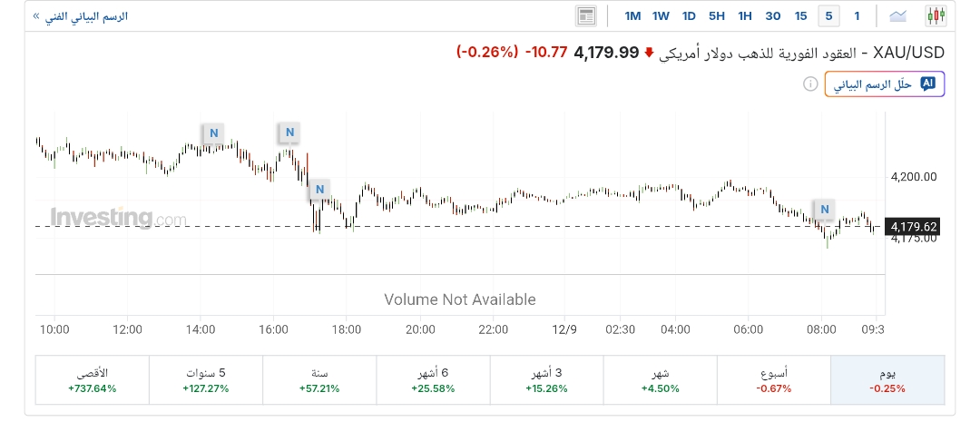980x422 pixels.
Task: Click the AI chart analysis button
Action: point(884,83)
